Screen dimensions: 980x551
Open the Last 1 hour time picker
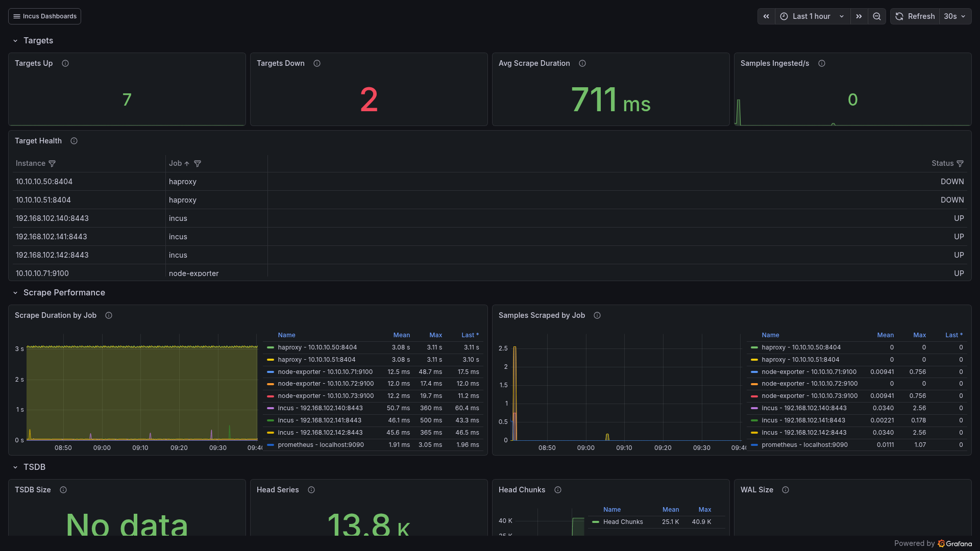click(813, 16)
